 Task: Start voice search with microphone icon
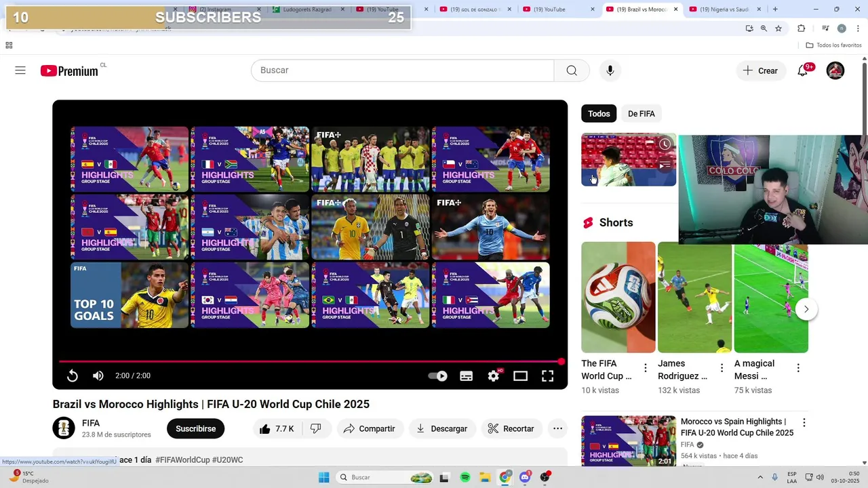(x=610, y=70)
